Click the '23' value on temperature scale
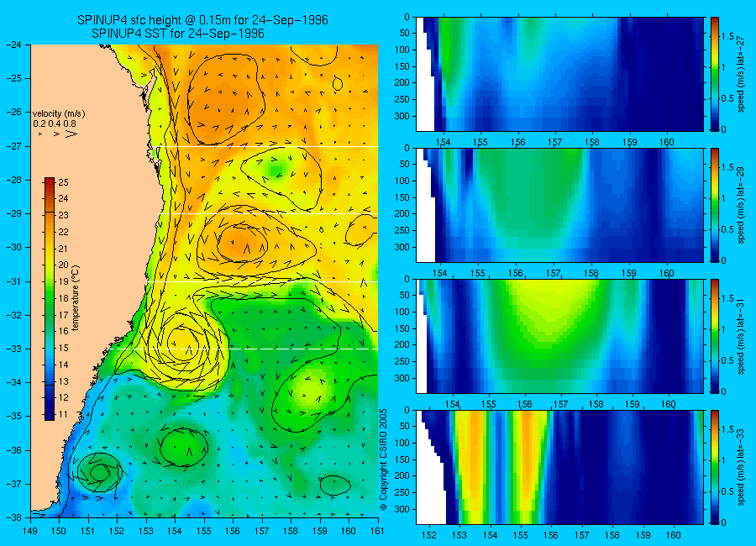 (x=63, y=215)
